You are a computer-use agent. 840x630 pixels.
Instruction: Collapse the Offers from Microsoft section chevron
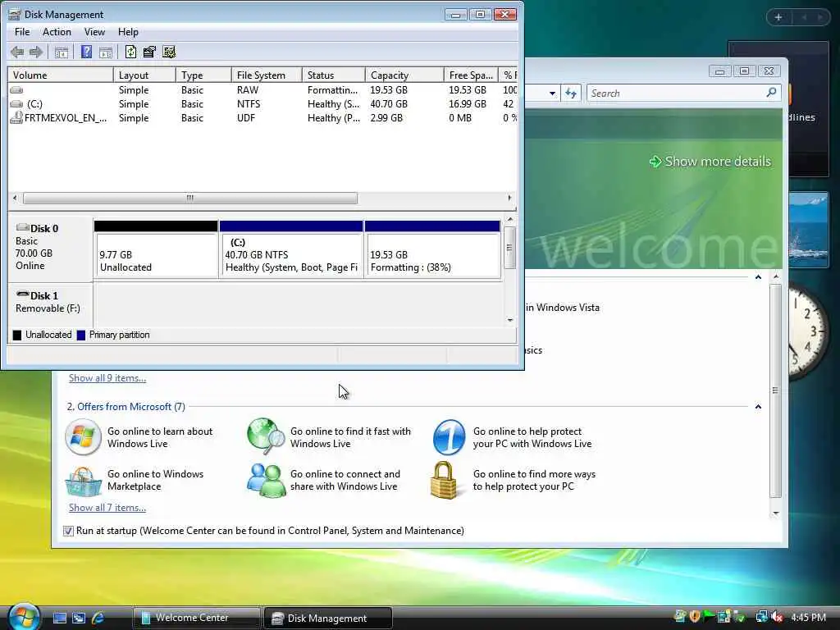tap(758, 407)
